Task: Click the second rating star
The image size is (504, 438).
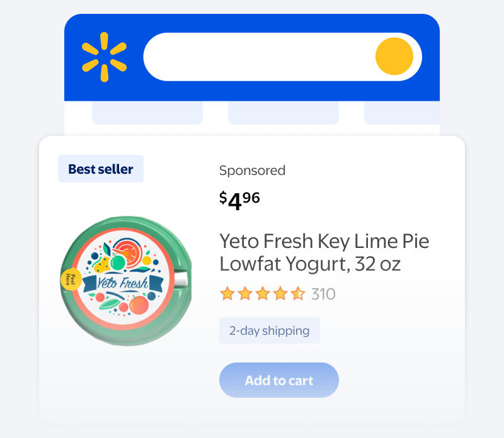Action: click(x=244, y=294)
